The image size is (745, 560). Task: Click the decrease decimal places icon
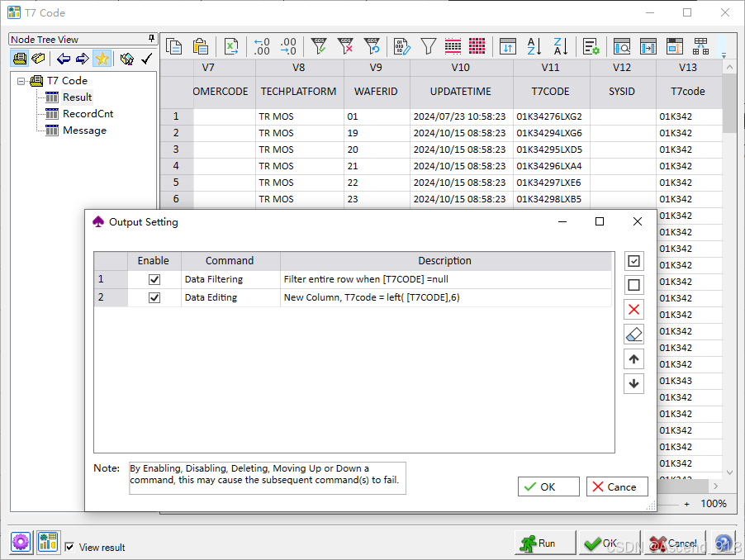tap(261, 46)
